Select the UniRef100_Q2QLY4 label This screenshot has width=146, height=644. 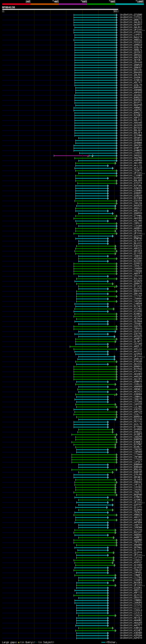131,47
